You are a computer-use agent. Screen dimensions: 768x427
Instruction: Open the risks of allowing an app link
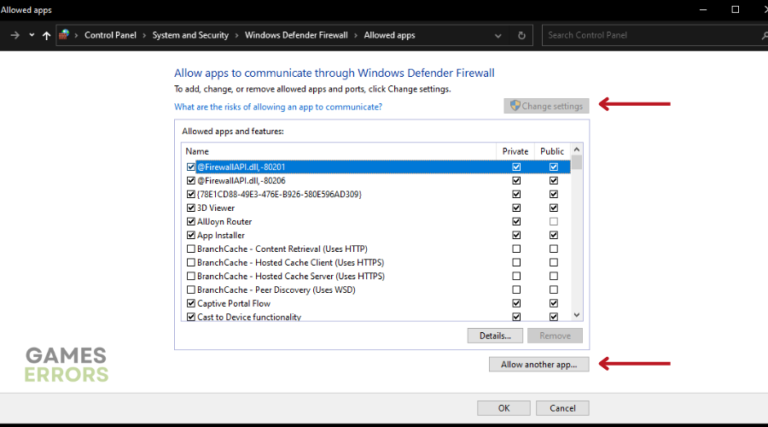point(278,106)
